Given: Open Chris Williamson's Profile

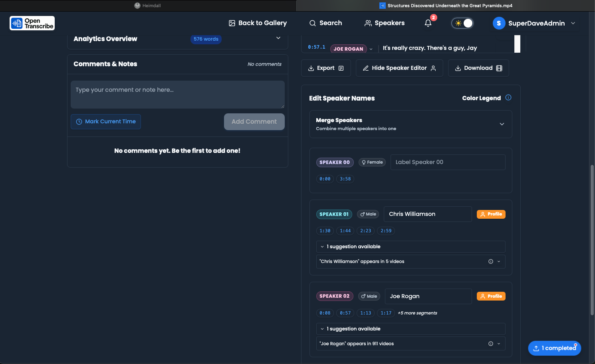Looking at the screenshot, I should (491, 214).
